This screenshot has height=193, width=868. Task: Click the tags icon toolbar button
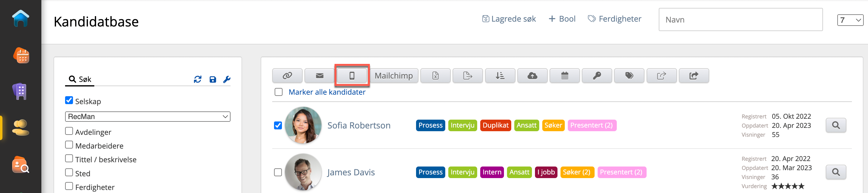pos(629,75)
